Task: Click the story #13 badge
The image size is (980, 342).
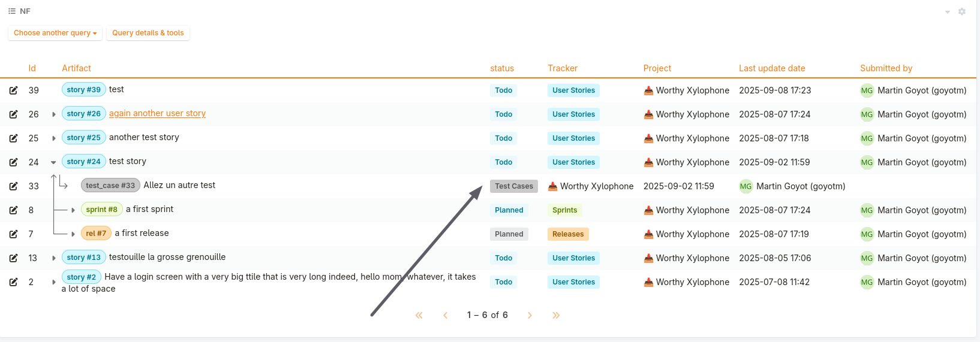Action: pos(84,258)
